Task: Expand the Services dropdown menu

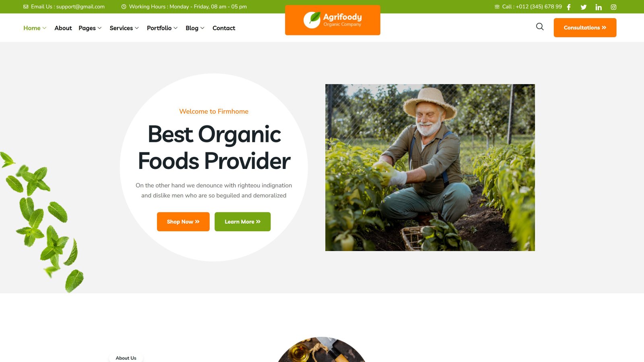Action: click(x=124, y=28)
